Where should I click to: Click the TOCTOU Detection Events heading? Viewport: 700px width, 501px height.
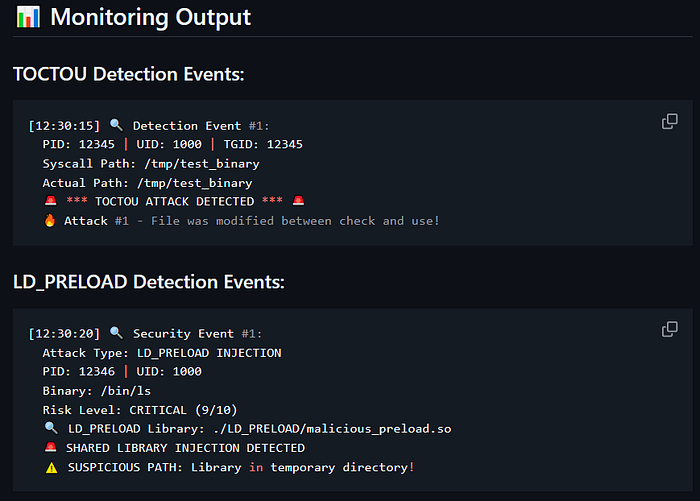(129, 74)
